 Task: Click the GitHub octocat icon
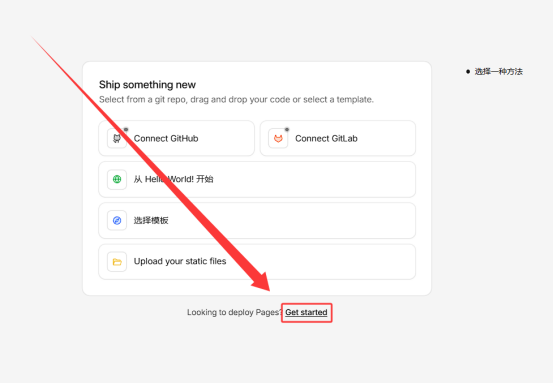coord(117,139)
